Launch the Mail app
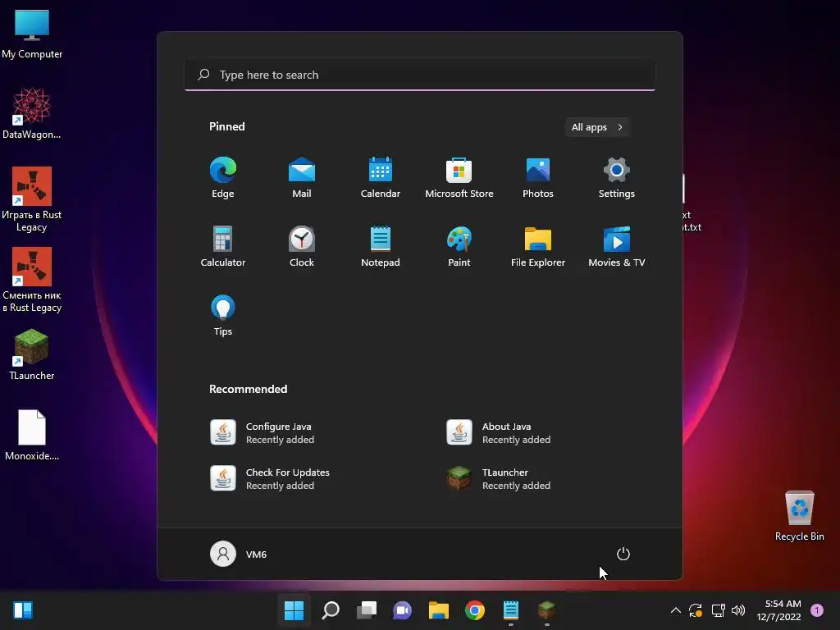The height and width of the screenshot is (630, 840). [302, 177]
